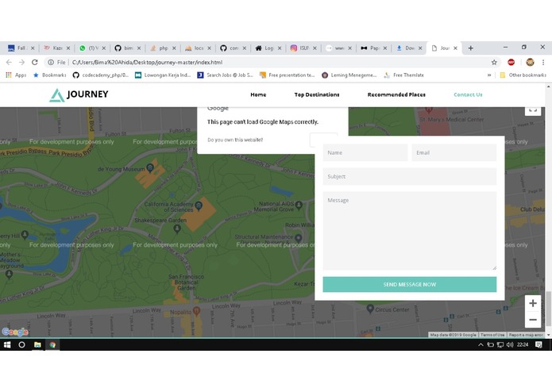Image resolution: width=552 pixels, height=392 pixels.
Task: Open the red ABP extension icon
Action: (511, 62)
